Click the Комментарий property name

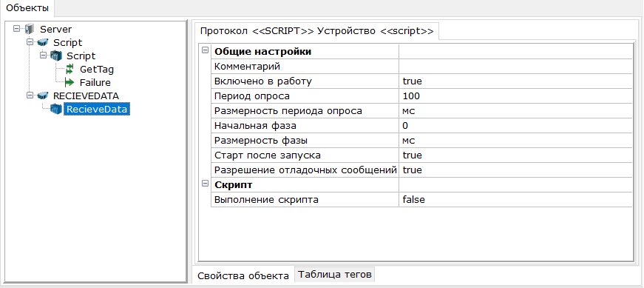[x=247, y=66]
